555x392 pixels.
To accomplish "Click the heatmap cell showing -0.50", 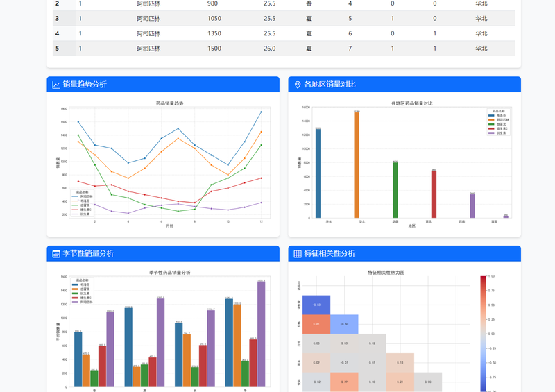I will (x=344, y=324).
